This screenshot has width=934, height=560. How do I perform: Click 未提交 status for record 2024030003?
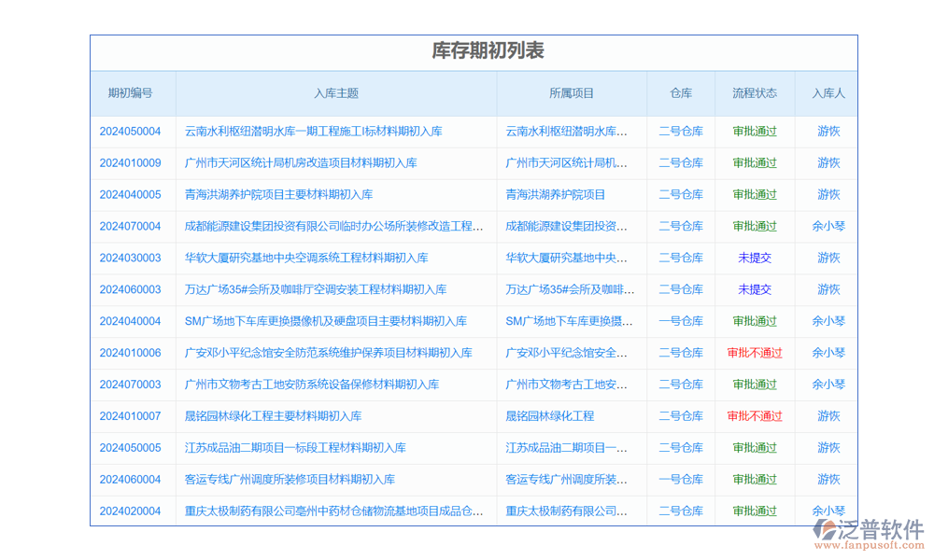coord(755,259)
